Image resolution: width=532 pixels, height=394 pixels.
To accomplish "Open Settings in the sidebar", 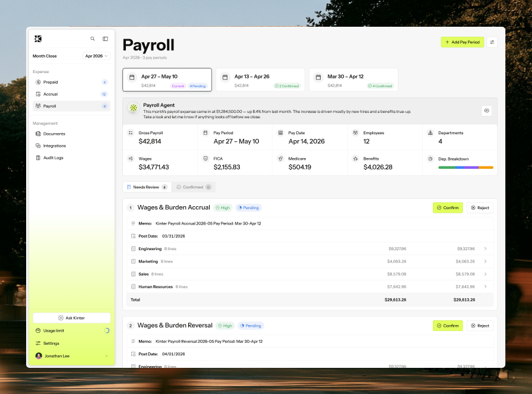I will pyautogui.click(x=72, y=343).
